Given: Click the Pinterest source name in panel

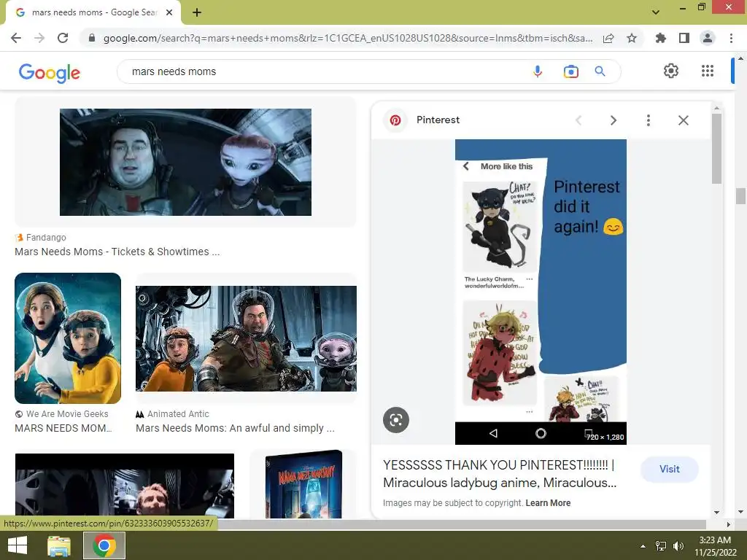Looking at the screenshot, I should click(438, 120).
